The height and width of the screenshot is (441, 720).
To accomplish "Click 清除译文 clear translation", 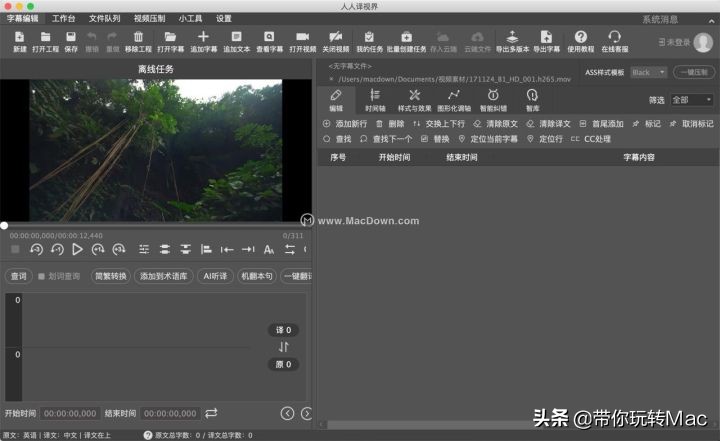I will coord(548,124).
